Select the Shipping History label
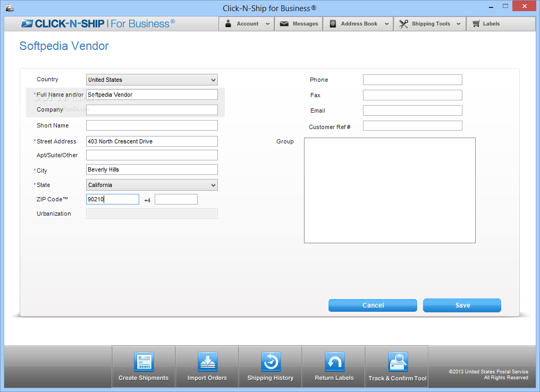 coord(271,378)
